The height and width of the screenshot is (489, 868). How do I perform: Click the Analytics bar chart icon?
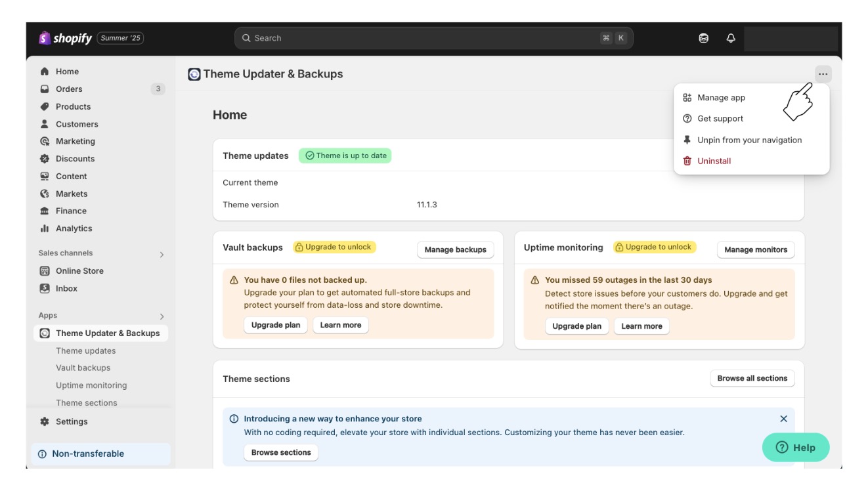pyautogui.click(x=45, y=228)
